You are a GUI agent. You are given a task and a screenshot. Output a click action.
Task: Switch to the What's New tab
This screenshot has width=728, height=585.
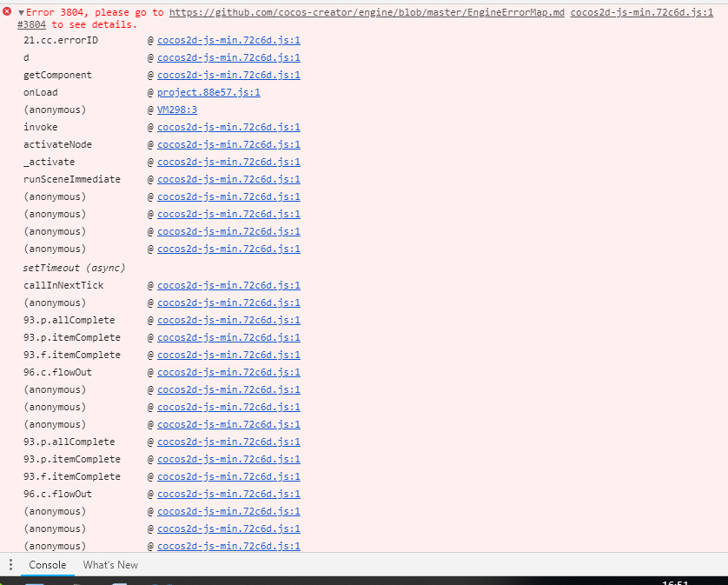(110, 564)
